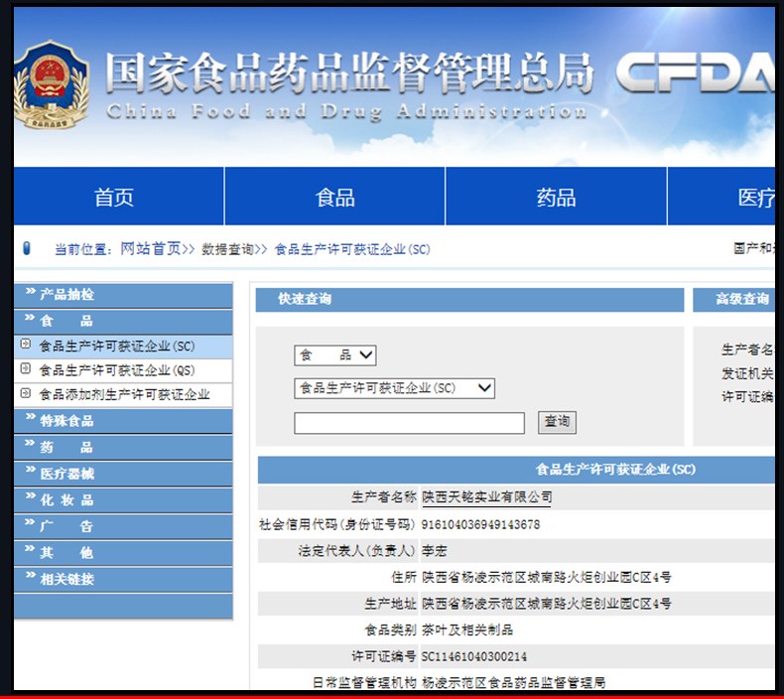Open the 医疗 top navigation tab
The width and height of the screenshot is (784, 699).
pos(721,197)
